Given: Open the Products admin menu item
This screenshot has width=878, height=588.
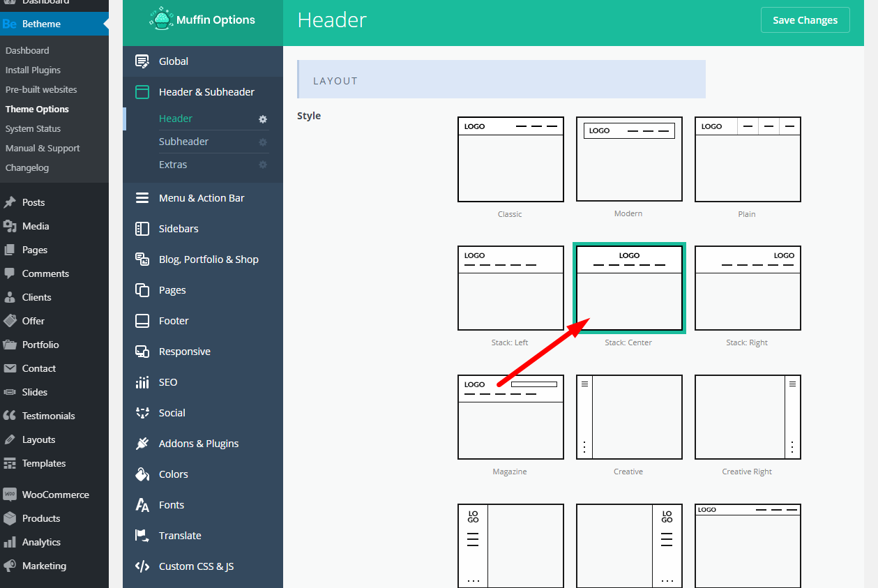Looking at the screenshot, I should [41, 518].
